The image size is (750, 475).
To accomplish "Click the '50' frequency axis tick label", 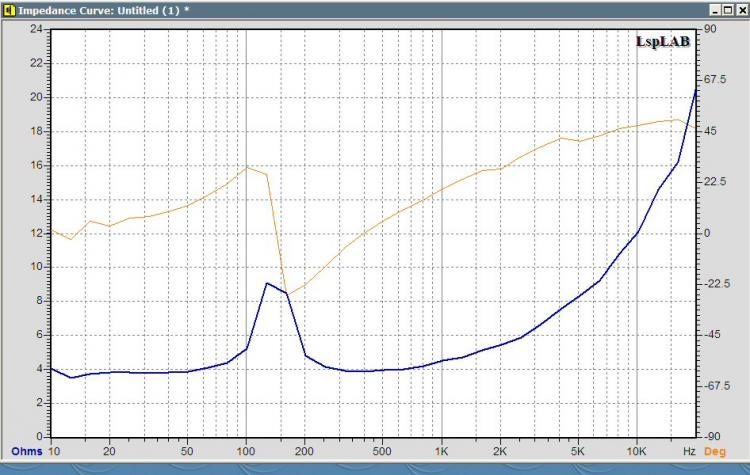I will (x=187, y=451).
